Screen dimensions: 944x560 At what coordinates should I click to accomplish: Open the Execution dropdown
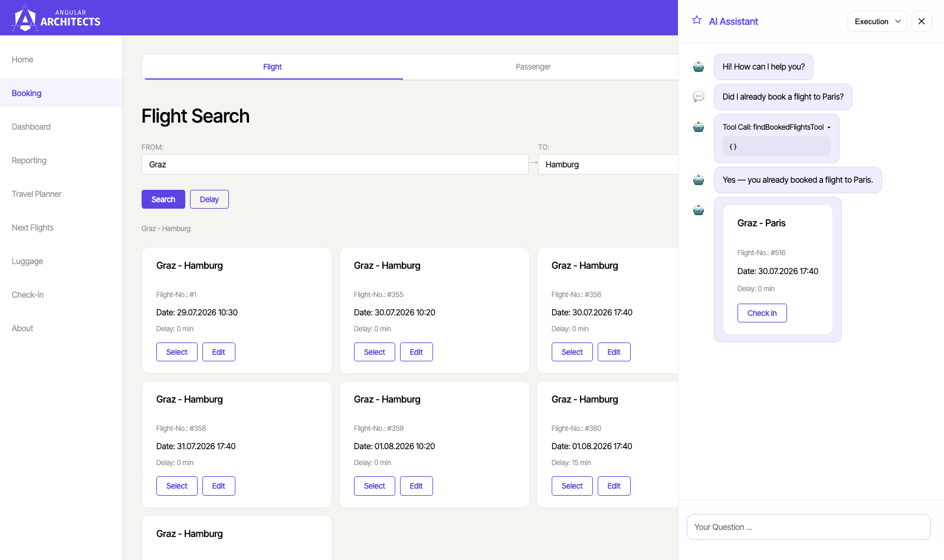pyautogui.click(x=877, y=21)
